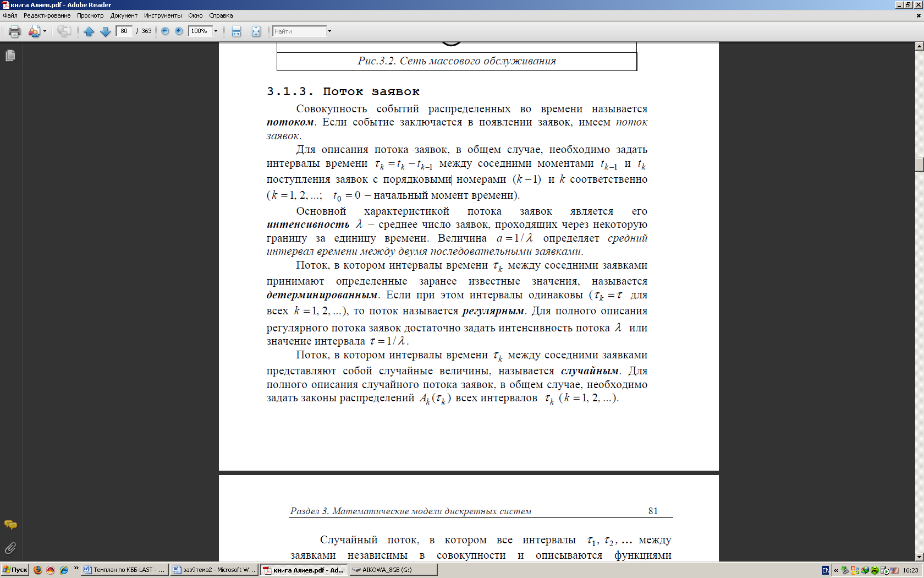Click the fit full page icon

coord(256,31)
